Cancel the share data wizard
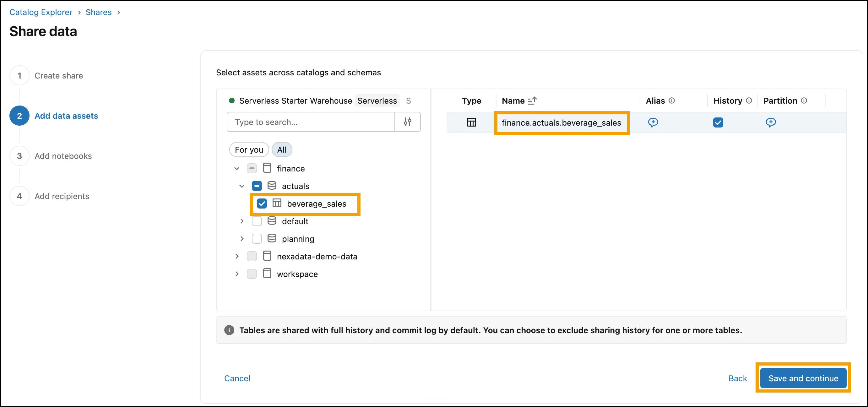 tap(237, 378)
